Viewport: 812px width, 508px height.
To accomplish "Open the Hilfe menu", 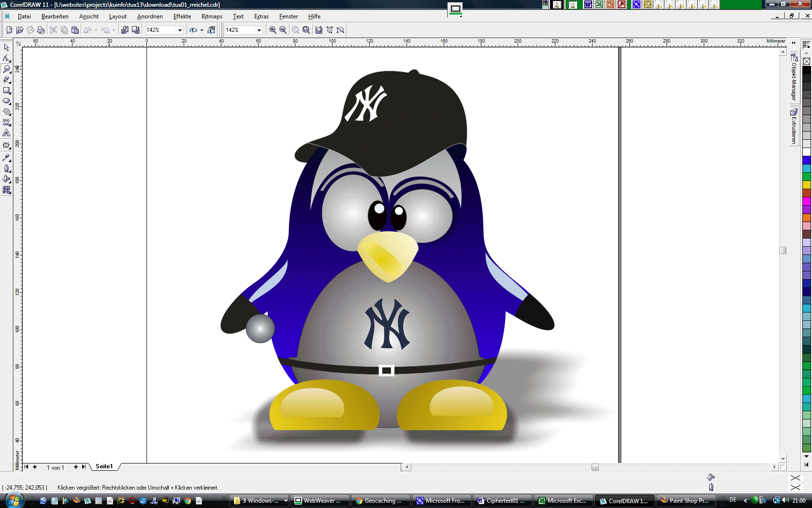I will pyautogui.click(x=314, y=16).
